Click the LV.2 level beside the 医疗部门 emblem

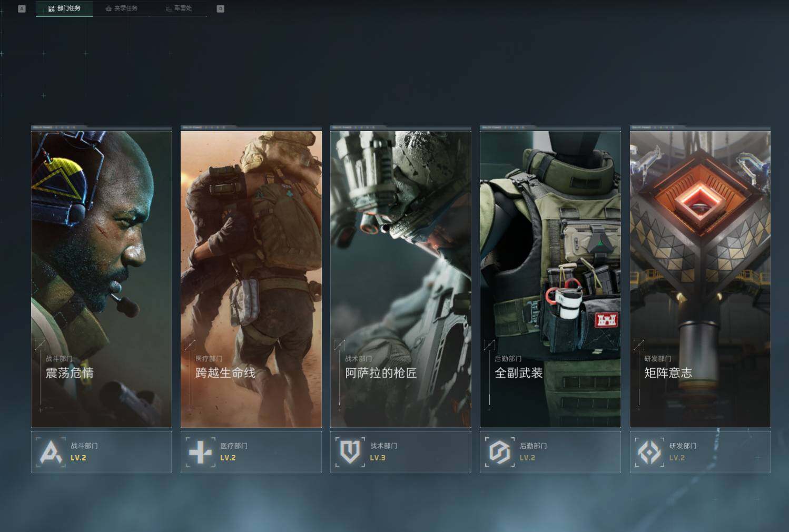coord(228,458)
